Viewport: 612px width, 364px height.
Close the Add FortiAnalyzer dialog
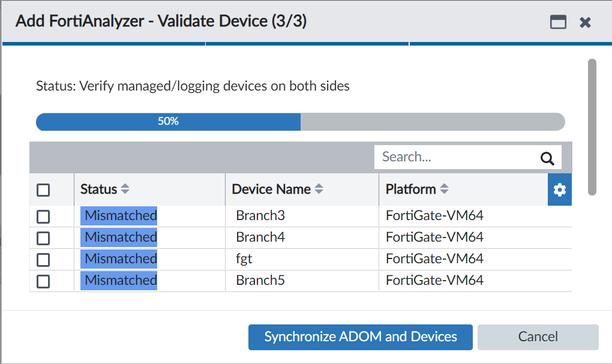coord(586,22)
